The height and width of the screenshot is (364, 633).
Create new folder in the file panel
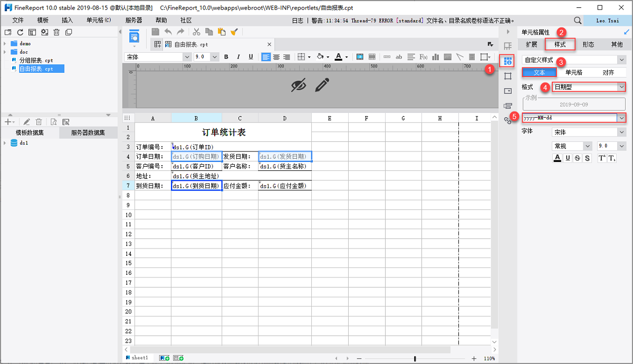pyautogui.click(x=7, y=32)
